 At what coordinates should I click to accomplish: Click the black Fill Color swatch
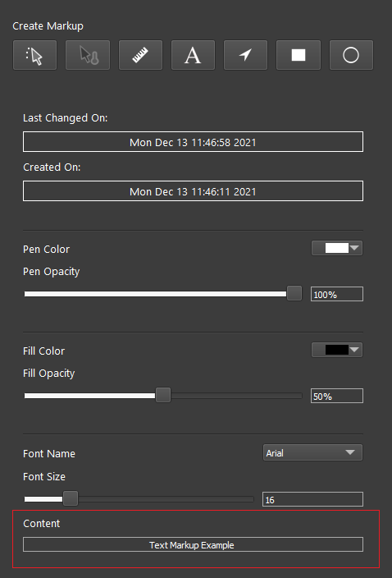(337, 350)
